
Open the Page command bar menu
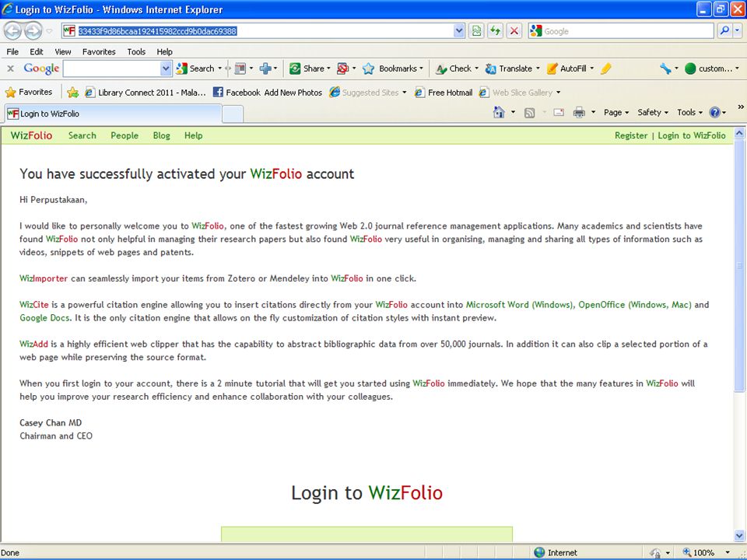(x=616, y=112)
